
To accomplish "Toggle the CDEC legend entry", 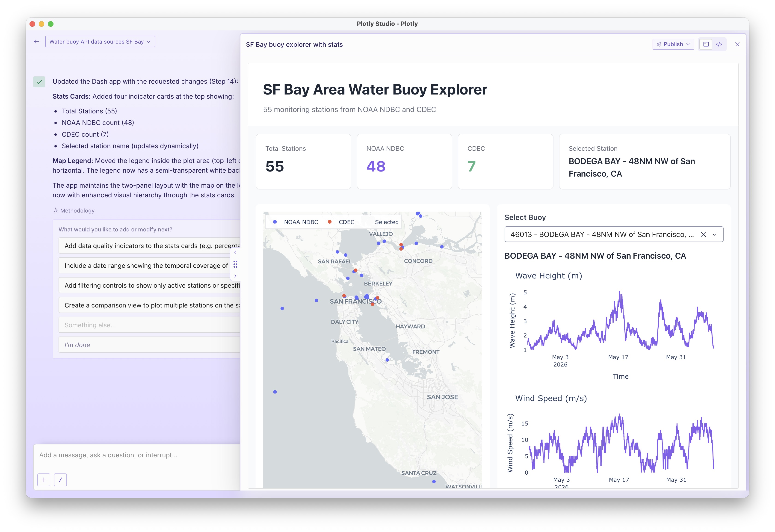I will tap(341, 222).
